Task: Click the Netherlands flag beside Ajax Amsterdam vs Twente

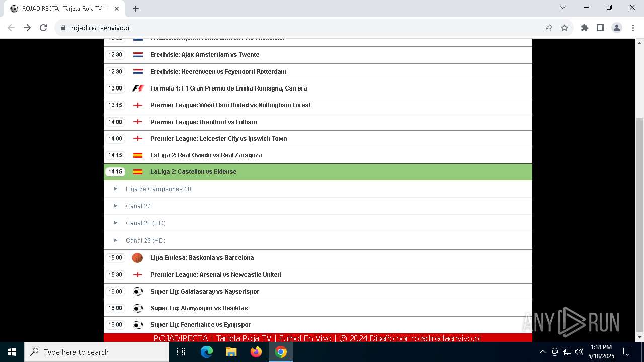Action: point(138,55)
